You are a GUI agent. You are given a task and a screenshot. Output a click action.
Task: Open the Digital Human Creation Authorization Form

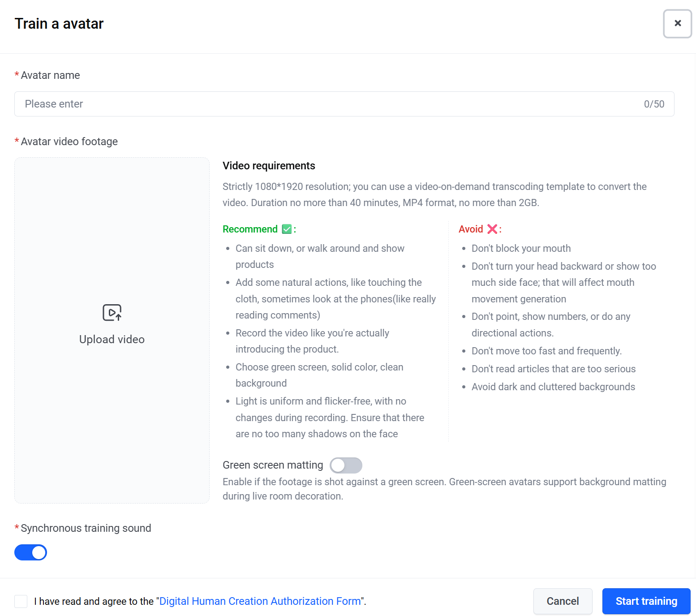[x=260, y=601]
